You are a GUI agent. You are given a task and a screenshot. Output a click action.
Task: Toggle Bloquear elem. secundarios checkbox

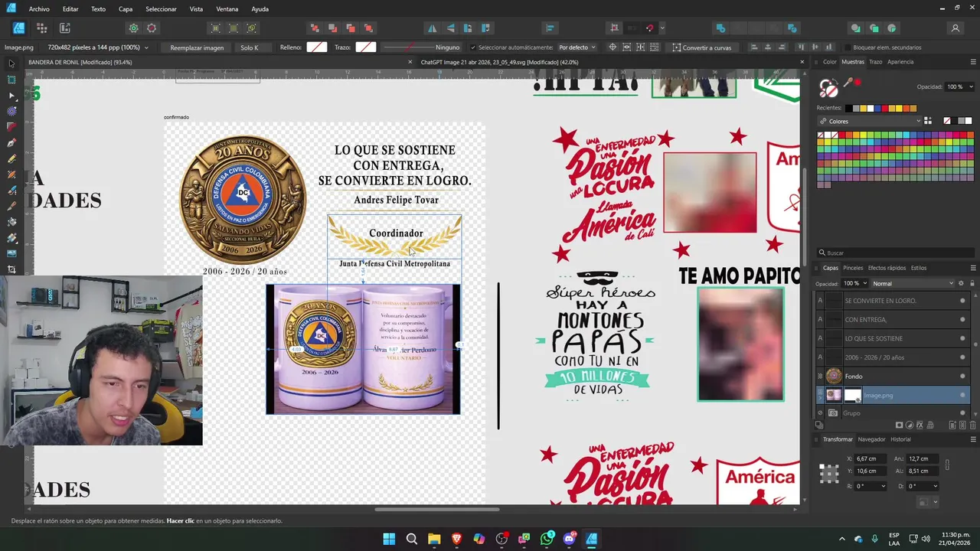pyautogui.click(x=847, y=47)
